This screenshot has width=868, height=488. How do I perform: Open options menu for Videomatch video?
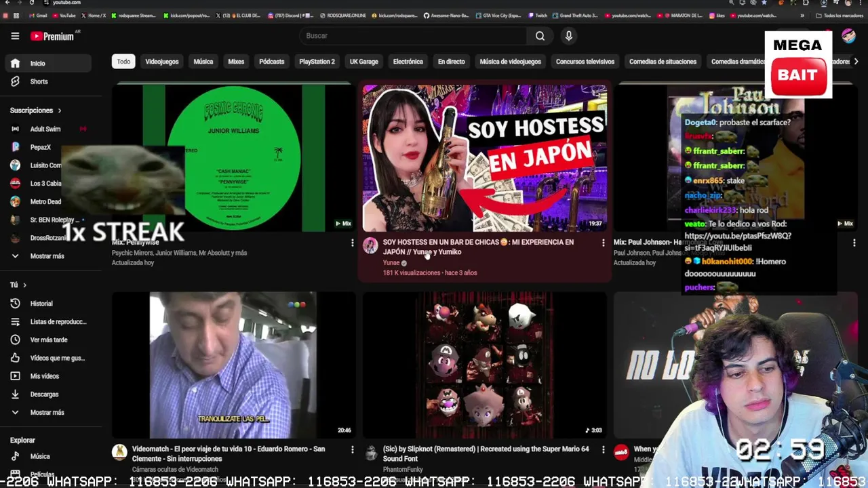pyautogui.click(x=352, y=449)
